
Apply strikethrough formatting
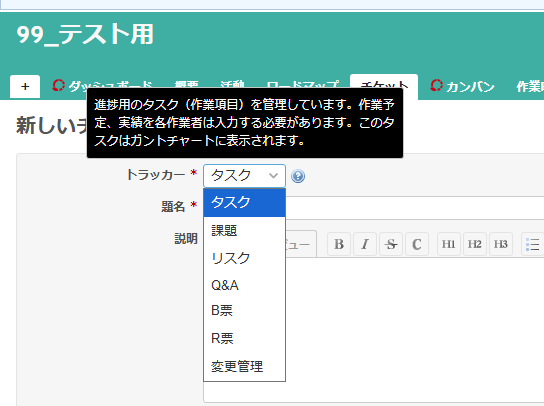[x=391, y=244]
